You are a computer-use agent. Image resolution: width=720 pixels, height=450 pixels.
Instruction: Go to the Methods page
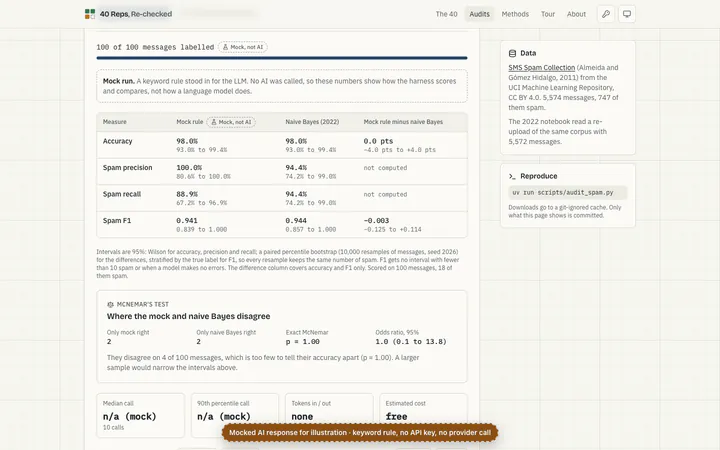coord(515,14)
